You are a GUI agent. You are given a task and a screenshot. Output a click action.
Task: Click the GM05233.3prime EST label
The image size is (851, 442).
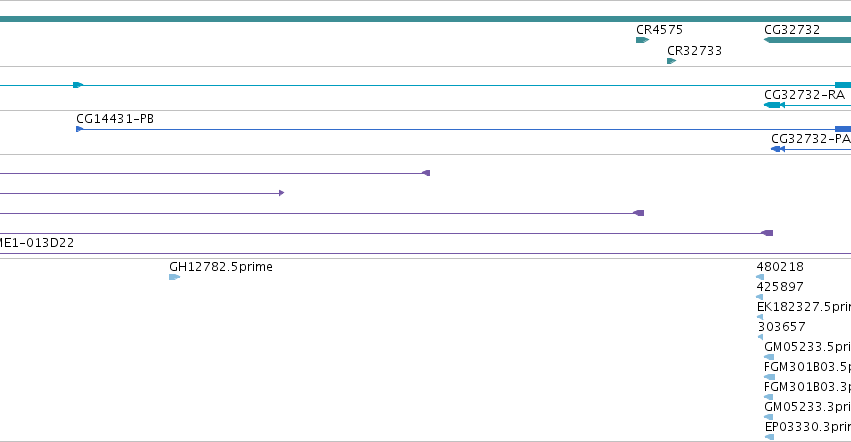(808, 407)
